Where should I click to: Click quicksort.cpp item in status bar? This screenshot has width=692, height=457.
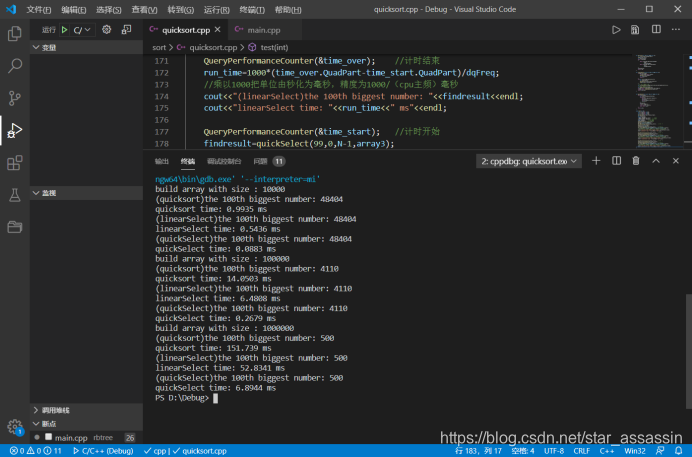(199, 451)
